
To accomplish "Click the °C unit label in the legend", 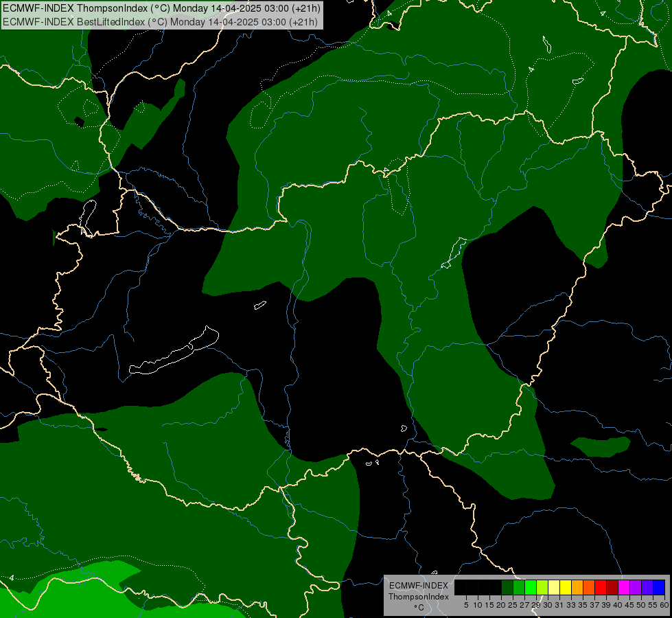I will tap(419, 608).
